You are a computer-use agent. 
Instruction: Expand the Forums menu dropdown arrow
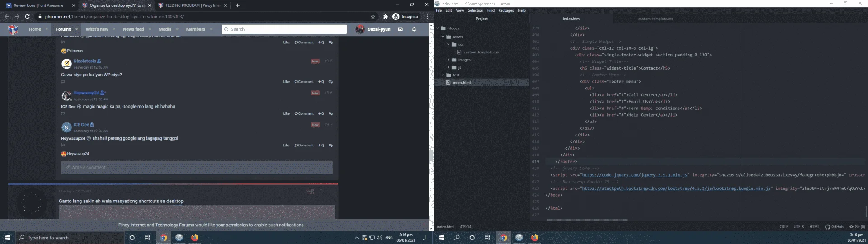click(x=76, y=29)
